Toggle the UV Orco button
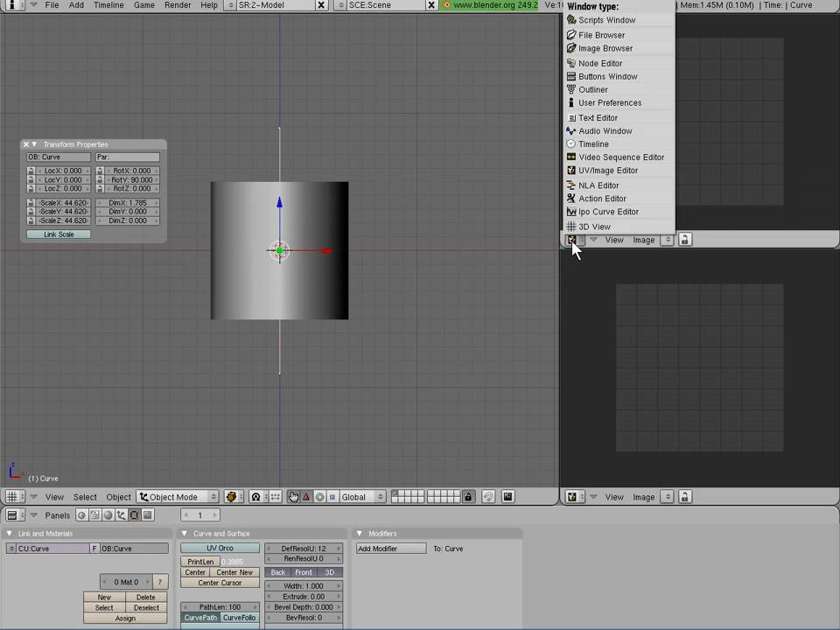840x630 pixels. pyautogui.click(x=220, y=548)
